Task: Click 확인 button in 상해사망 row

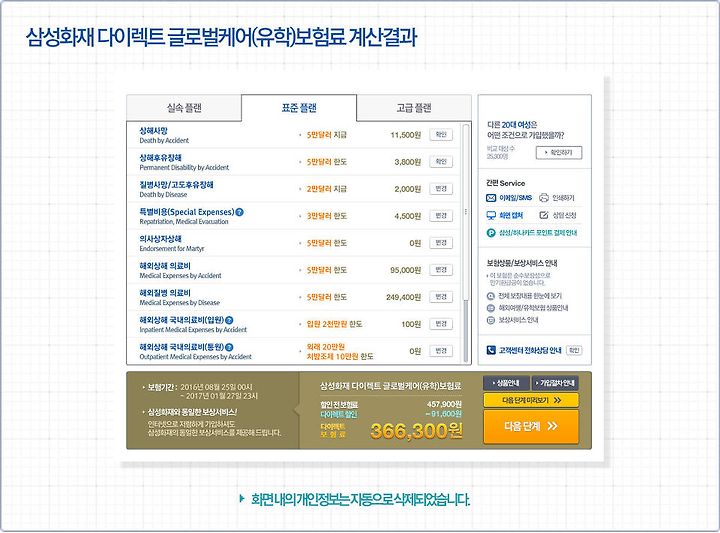Action: coord(441,135)
